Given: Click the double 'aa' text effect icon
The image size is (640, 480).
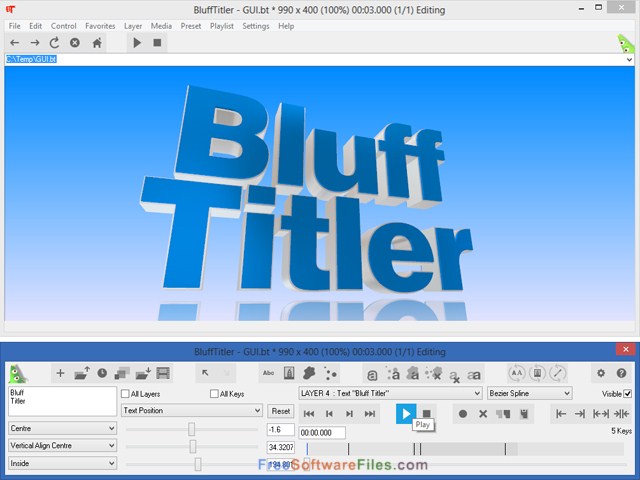Looking at the screenshot, I should pyautogui.click(x=474, y=375).
